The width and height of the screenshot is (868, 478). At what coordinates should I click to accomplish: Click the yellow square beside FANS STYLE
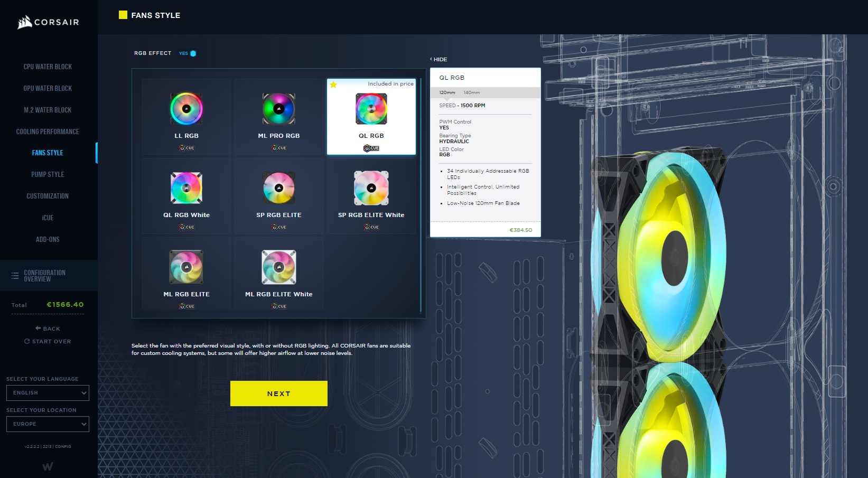click(x=123, y=15)
